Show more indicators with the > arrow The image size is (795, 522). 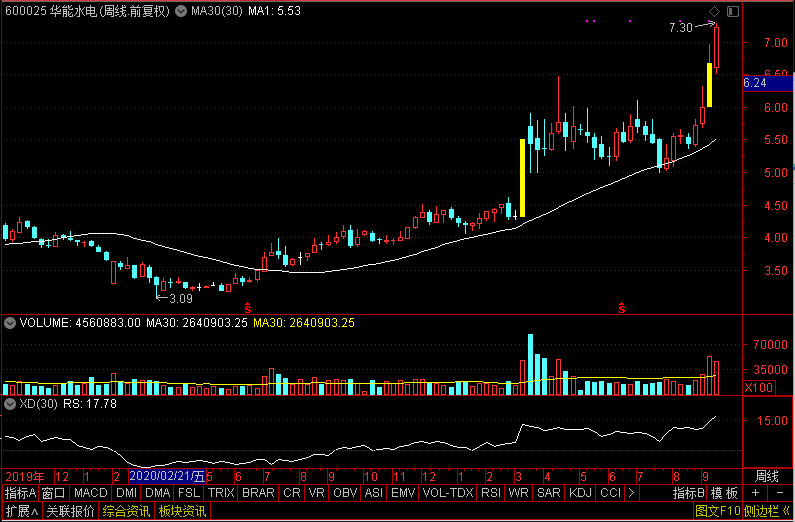pyautogui.click(x=631, y=493)
